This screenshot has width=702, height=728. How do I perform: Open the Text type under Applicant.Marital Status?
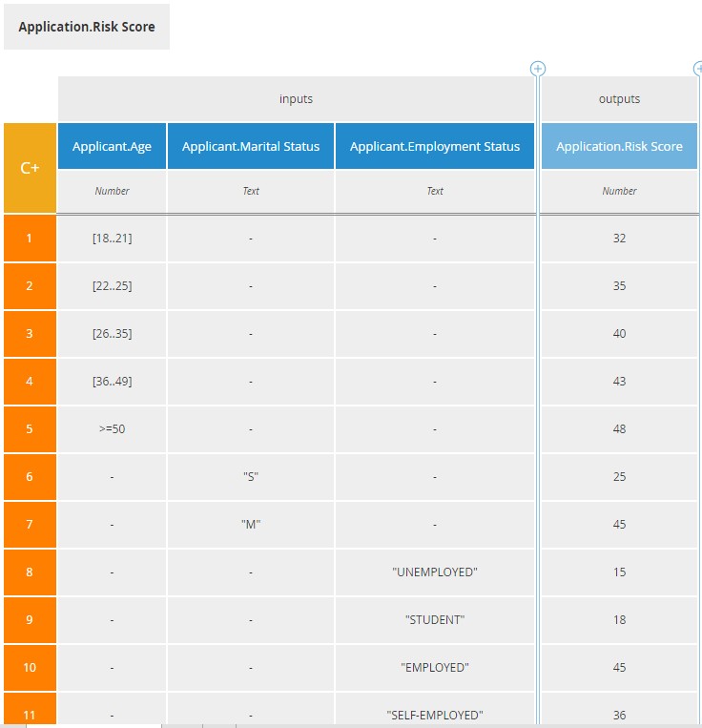[x=251, y=191]
